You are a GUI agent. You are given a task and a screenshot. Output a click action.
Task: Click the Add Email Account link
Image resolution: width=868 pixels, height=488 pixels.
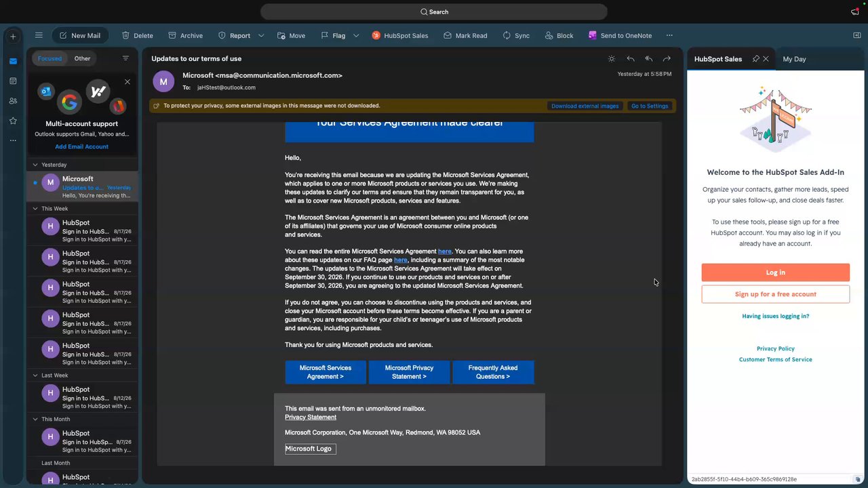81,146
